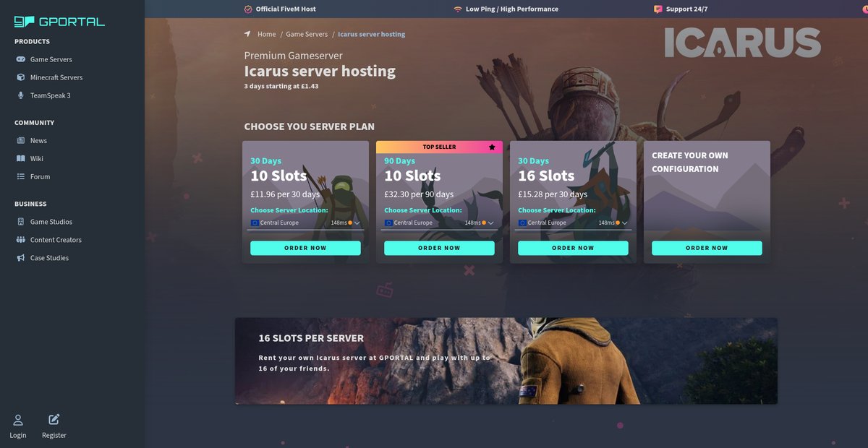868x448 pixels.
Task: Click the EU flag in 16 Slots plan
Action: coord(522,223)
